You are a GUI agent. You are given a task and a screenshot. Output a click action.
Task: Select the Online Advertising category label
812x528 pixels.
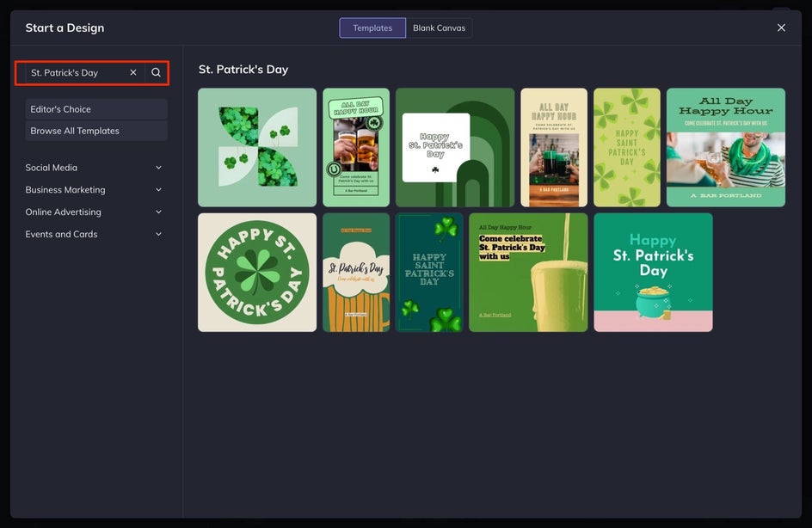[x=63, y=212]
